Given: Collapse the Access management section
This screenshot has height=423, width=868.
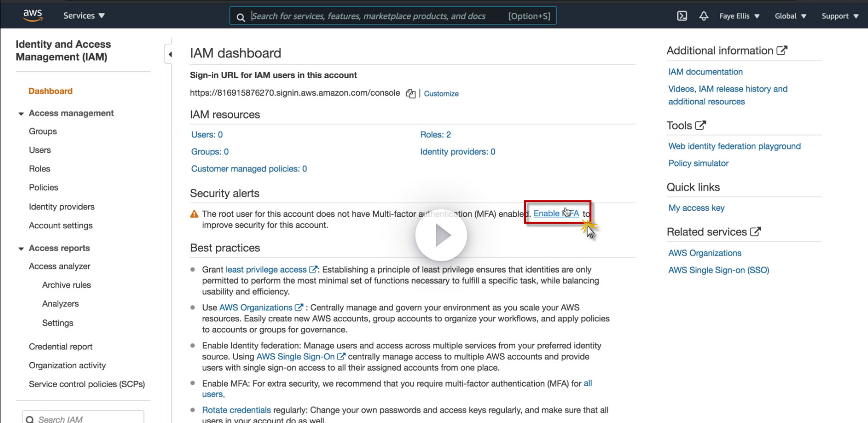Looking at the screenshot, I should tap(21, 114).
